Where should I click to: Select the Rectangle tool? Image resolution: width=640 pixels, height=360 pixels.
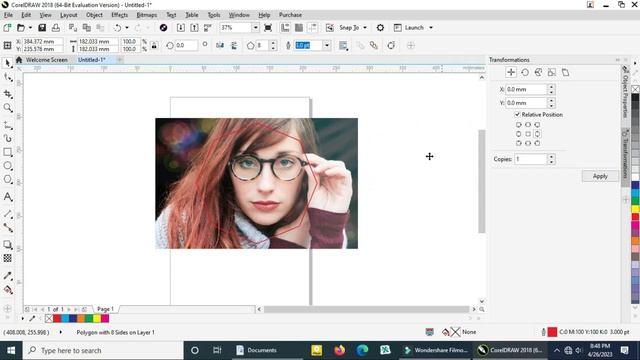(7, 152)
